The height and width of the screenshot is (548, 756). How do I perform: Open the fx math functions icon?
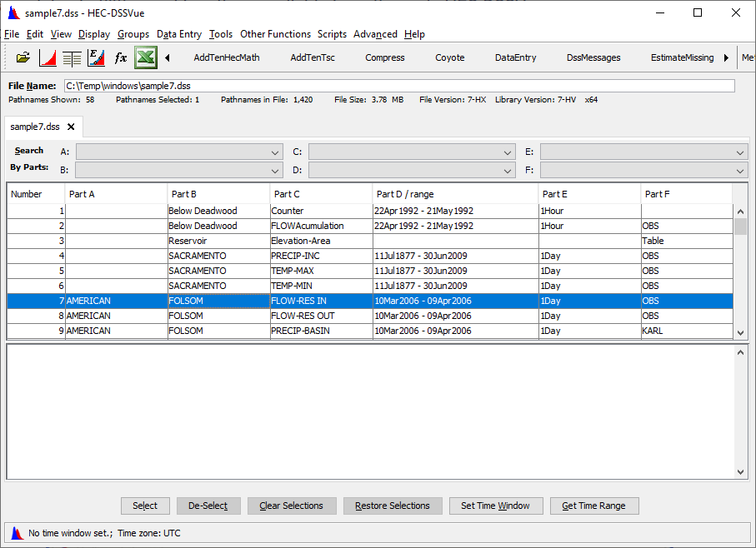[x=121, y=57]
